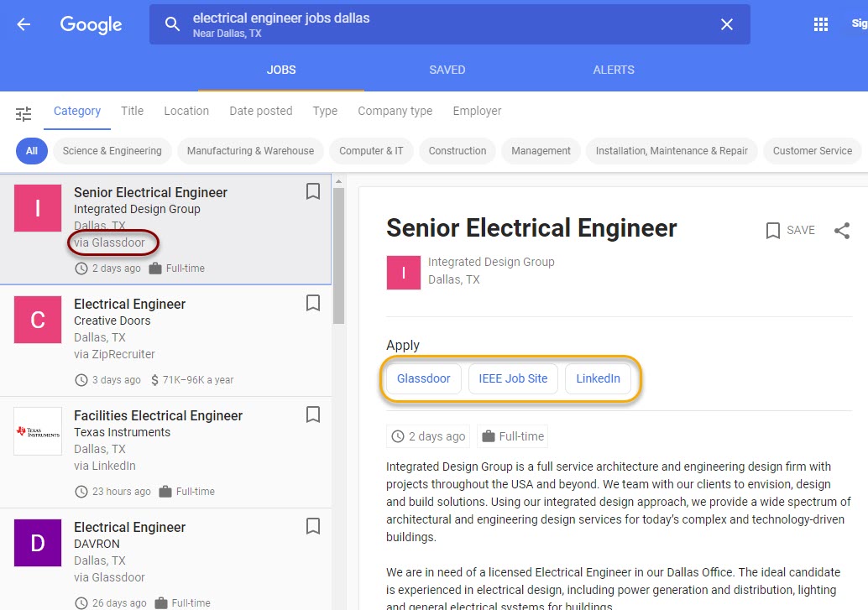Click the Texas Instruments logo thumbnail

38,431
